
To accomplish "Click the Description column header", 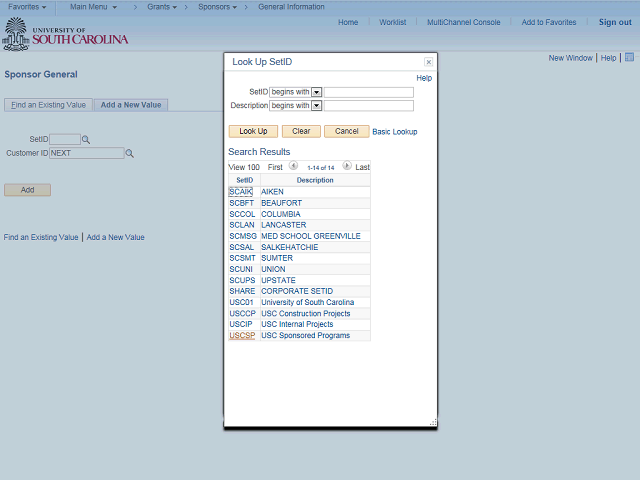I will [x=315, y=180].
